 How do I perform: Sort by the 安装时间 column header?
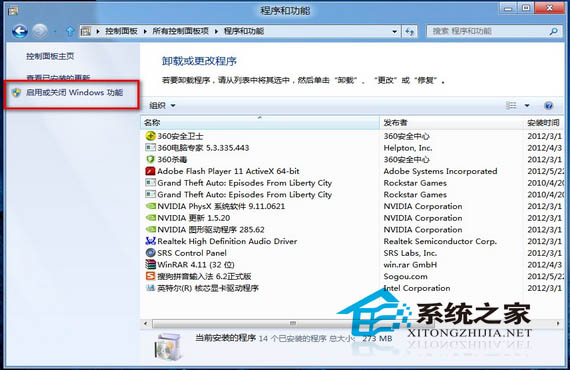[x=544, y=123]
